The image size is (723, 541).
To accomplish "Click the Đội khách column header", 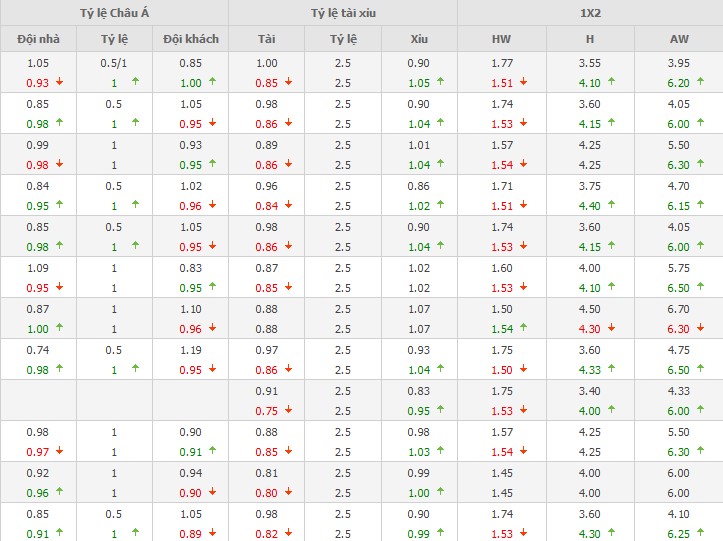I will (x=190, y=39).
